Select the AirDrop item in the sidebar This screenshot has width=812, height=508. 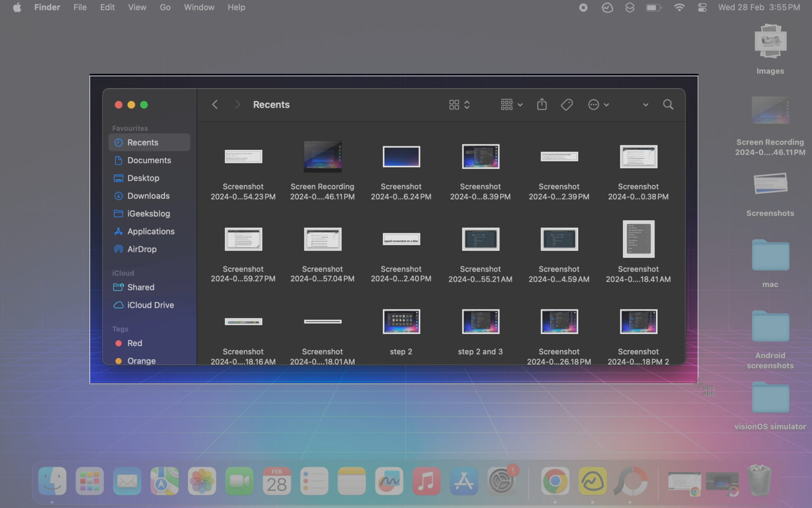(x=142, y=249)
